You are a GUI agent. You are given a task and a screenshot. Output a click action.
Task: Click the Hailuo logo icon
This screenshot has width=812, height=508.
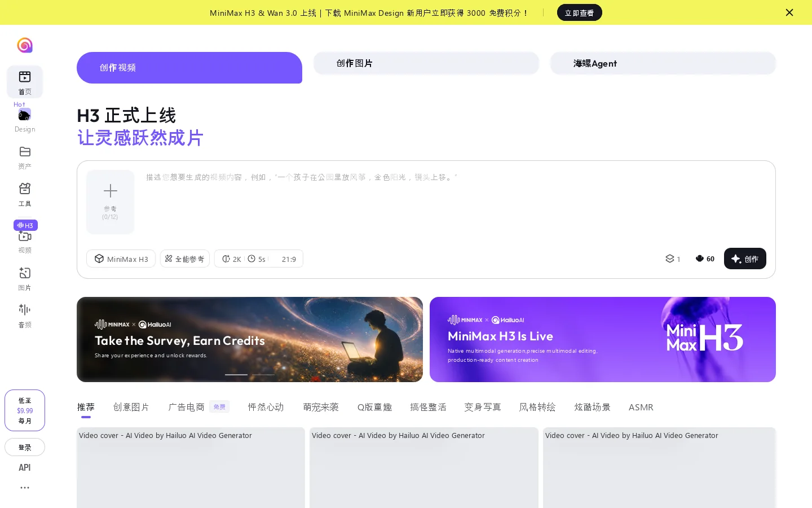[25, 45]
